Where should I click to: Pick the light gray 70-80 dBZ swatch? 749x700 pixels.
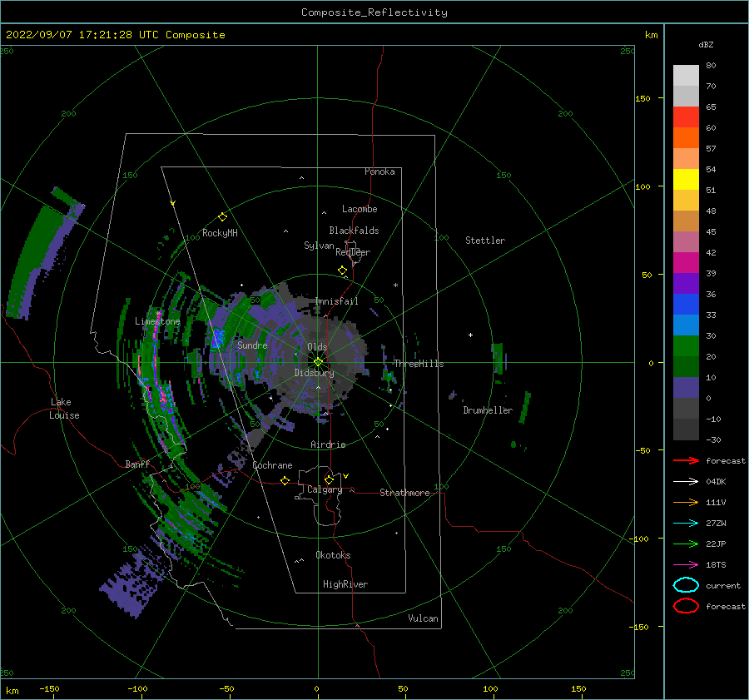[686, 76]
